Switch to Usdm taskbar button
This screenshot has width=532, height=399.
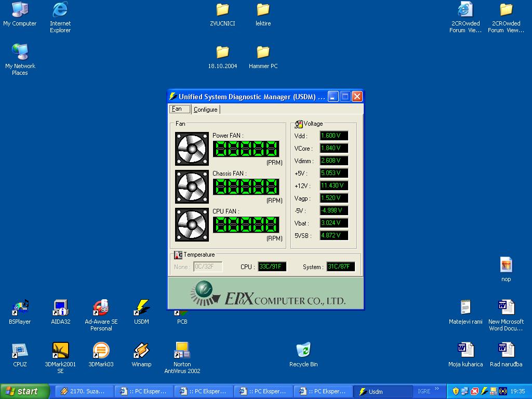[383, 391]
